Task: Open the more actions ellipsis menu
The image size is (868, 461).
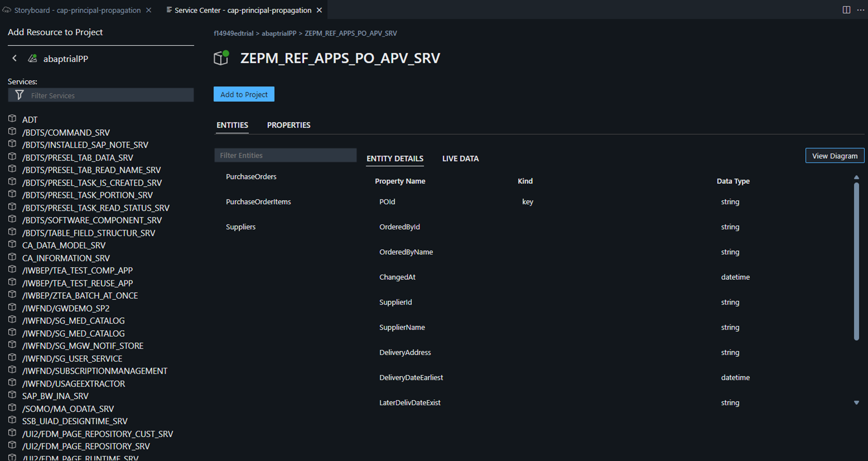Action: (861, 10)
